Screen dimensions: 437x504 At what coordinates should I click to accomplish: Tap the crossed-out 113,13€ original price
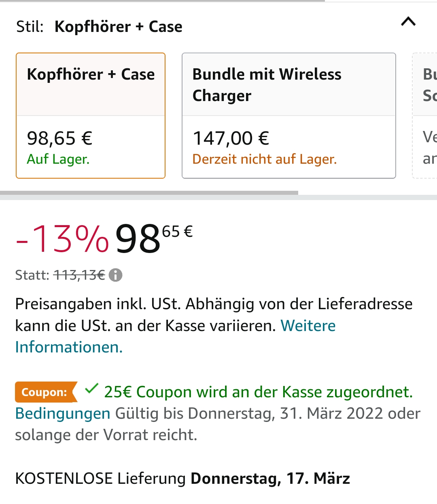[79, 275]
